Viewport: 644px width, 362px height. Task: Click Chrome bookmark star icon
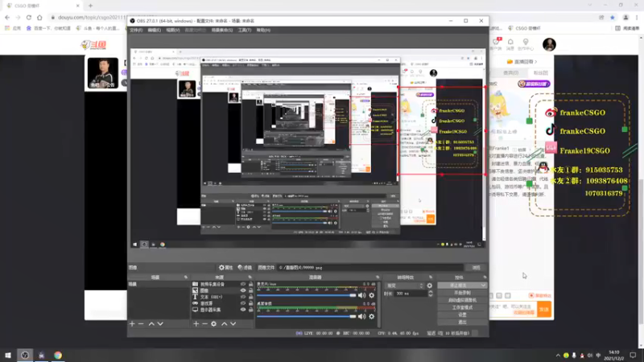(x=613, y=17)
